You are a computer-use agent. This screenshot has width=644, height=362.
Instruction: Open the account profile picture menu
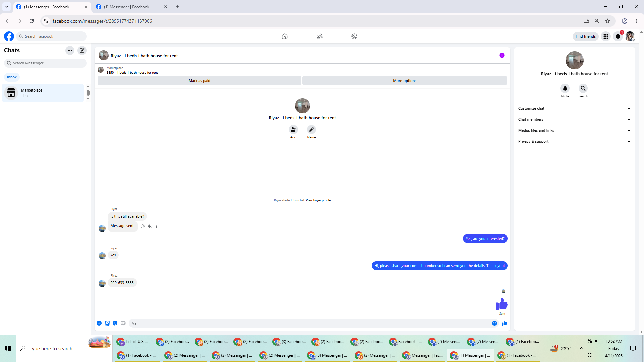(x=630, y=36)
